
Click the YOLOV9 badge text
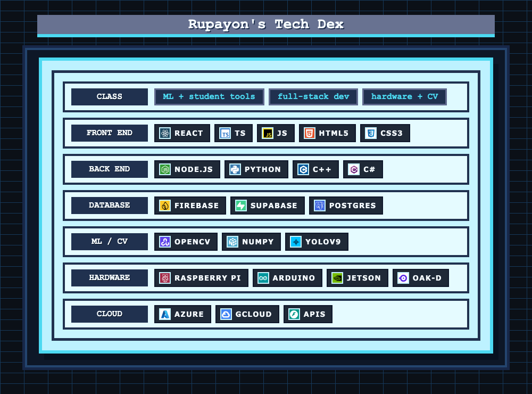(x=323, y=242)
